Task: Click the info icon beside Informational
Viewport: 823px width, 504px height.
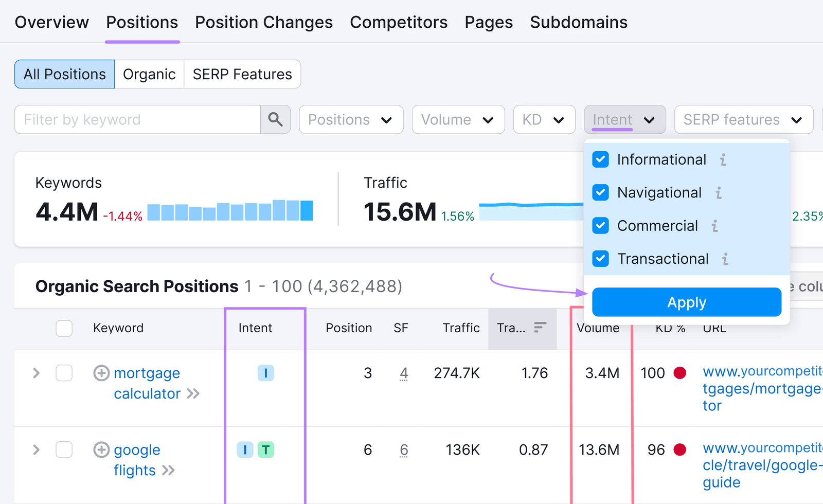Action: pos(723,159)
